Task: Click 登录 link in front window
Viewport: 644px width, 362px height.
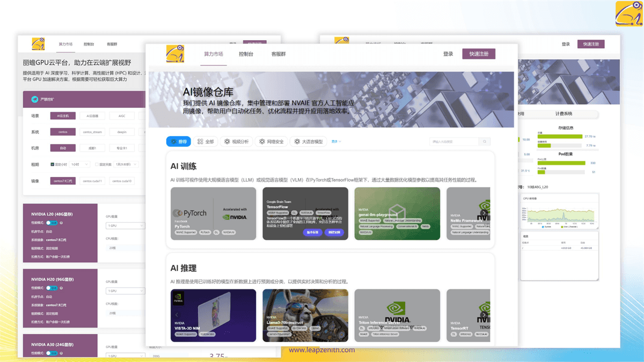Action: [448, 54]
